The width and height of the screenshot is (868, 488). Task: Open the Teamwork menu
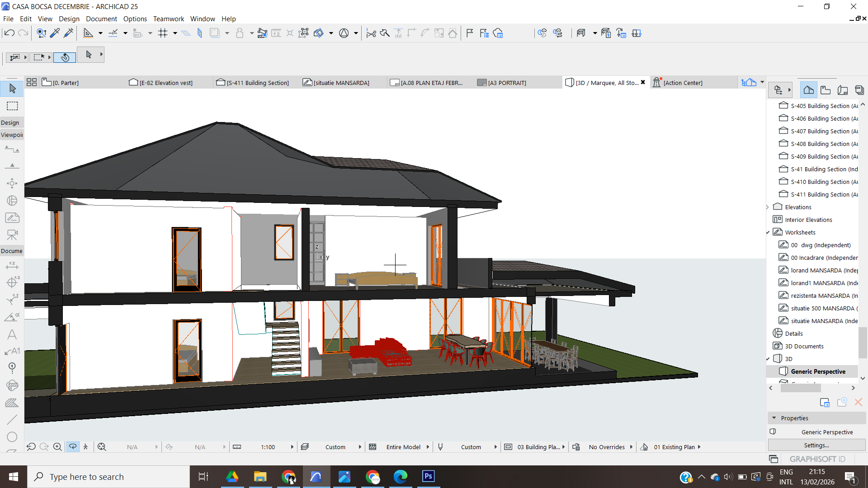click(x=168, y=19)
